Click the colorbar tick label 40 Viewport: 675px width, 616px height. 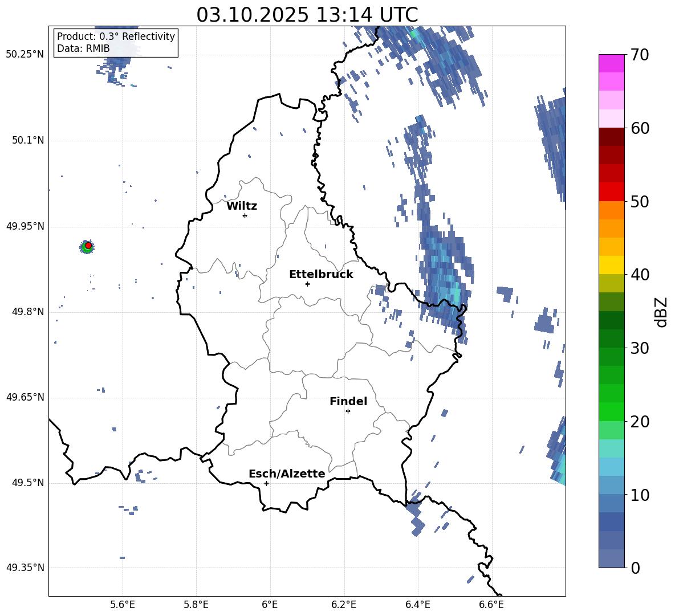640,275
